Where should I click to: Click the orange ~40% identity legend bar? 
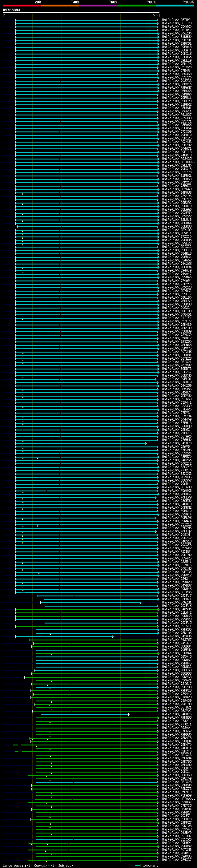(x=60, y=6)
